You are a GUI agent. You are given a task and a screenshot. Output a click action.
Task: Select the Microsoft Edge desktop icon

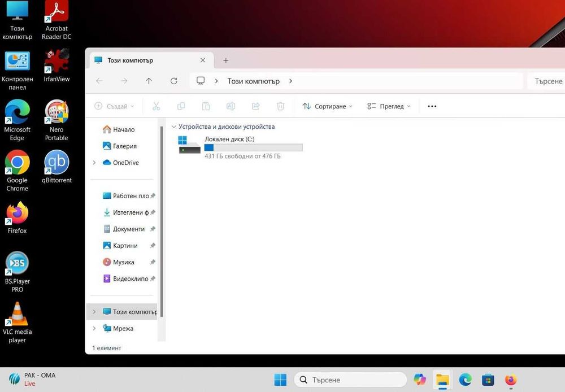click(x=17, y=120)
